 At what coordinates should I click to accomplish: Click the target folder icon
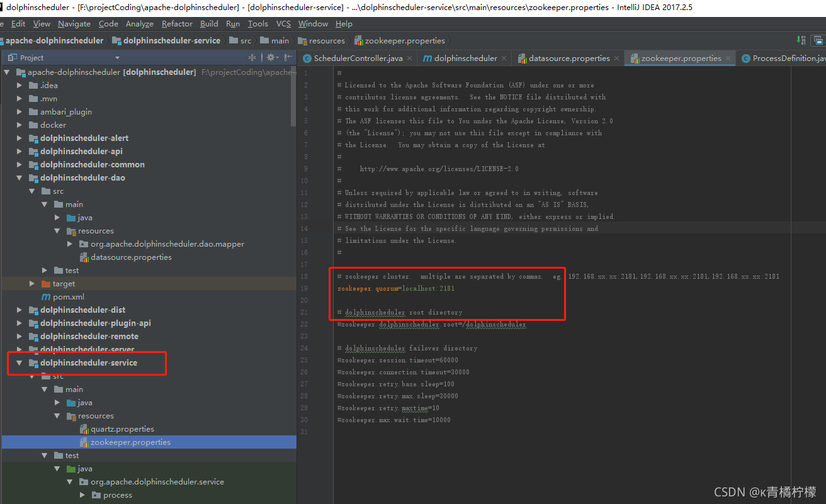click(46, 283)
